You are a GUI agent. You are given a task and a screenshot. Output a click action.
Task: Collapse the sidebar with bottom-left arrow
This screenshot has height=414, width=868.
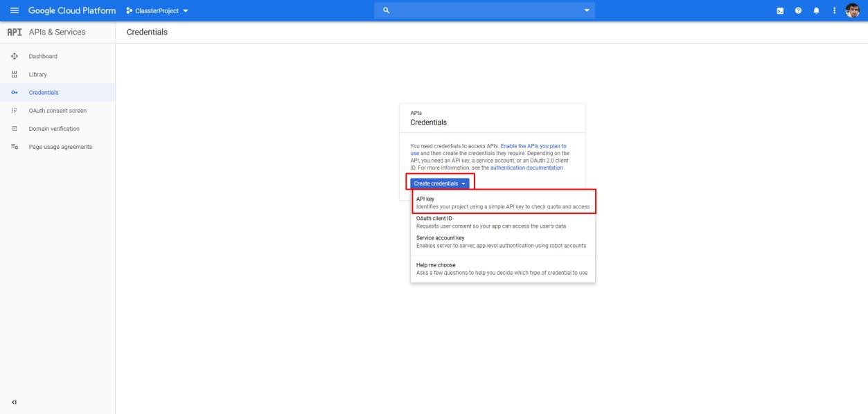(x=14, y=402)
